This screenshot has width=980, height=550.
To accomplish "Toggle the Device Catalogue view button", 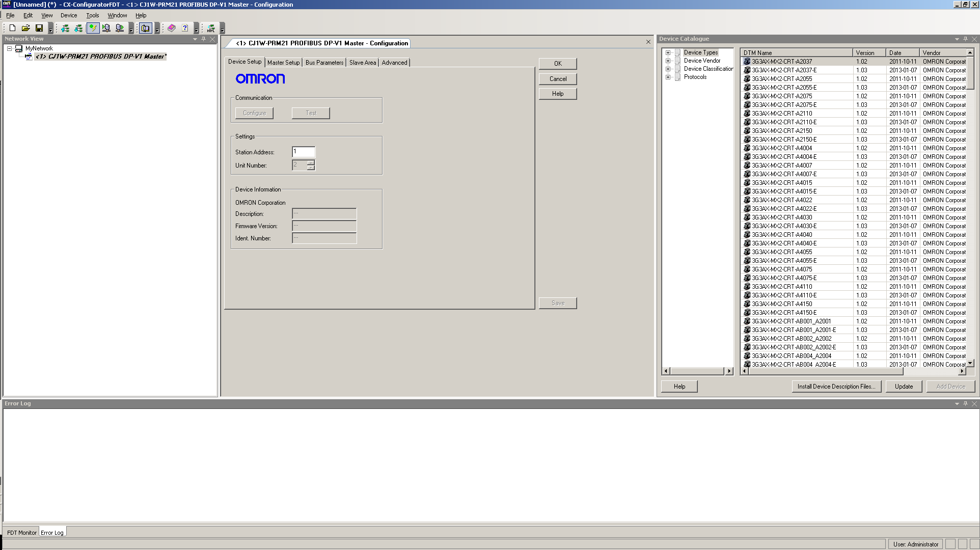I will pyautogui.click(x=146, y=28).
